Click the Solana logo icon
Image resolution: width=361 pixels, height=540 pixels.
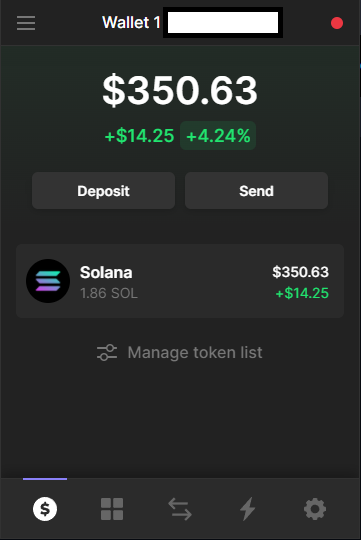(48, 281)
